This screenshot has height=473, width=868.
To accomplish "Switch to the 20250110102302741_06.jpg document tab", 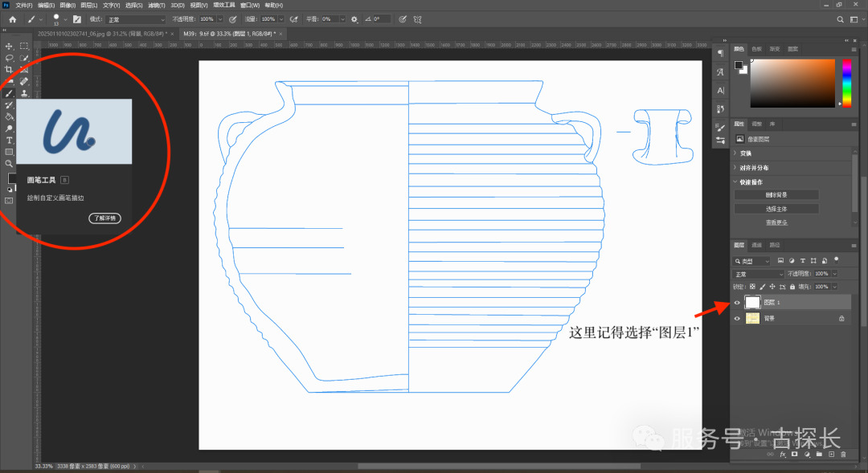I will pyautogui.click(x=102, y=35).
